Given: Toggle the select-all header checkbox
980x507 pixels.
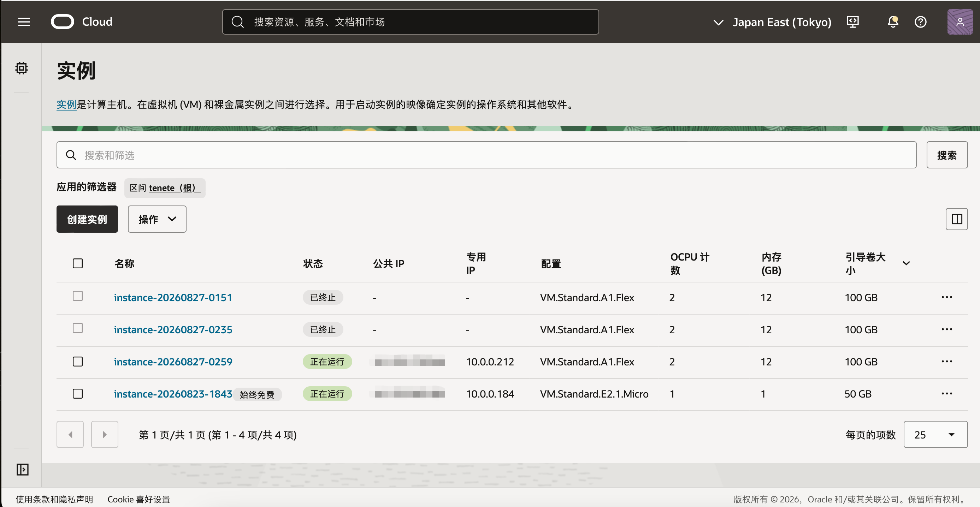Looking at the screenshot, I should [78, 263].
